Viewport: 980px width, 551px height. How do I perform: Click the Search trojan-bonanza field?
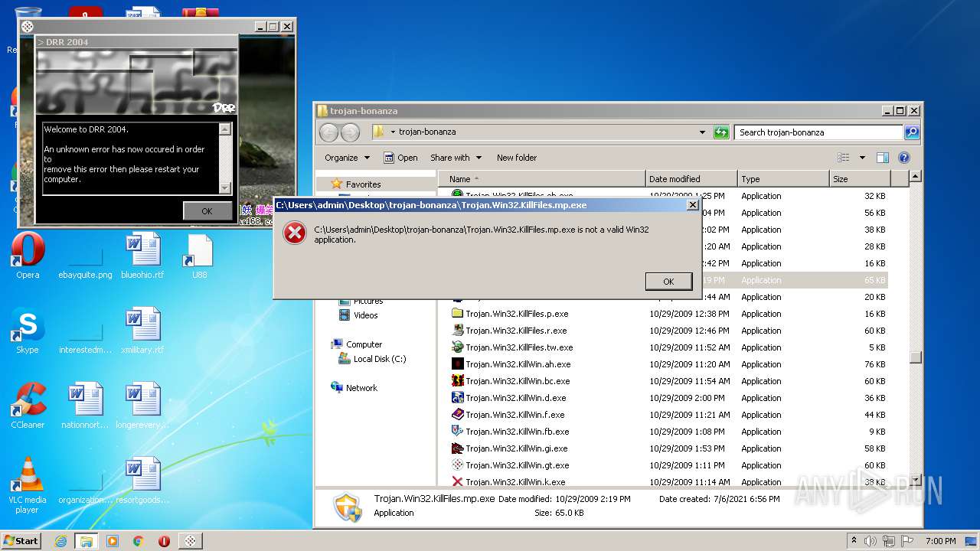(x=818, y=132)
